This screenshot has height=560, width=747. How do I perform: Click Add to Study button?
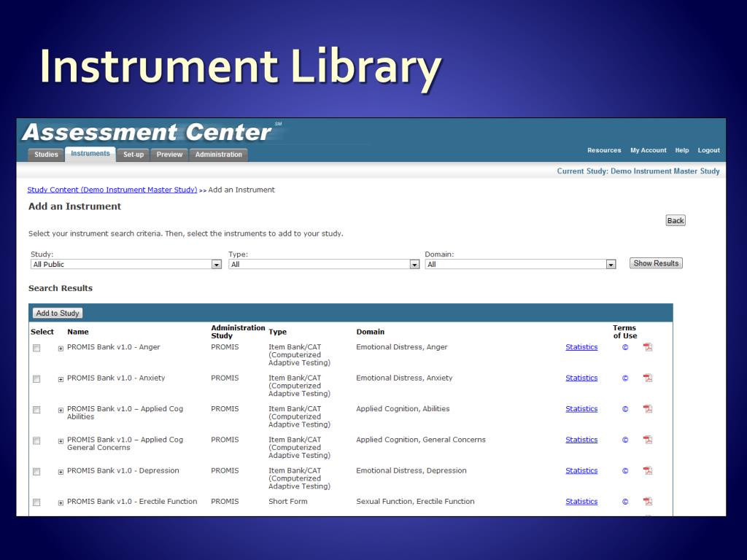click(x=58, y=314)
